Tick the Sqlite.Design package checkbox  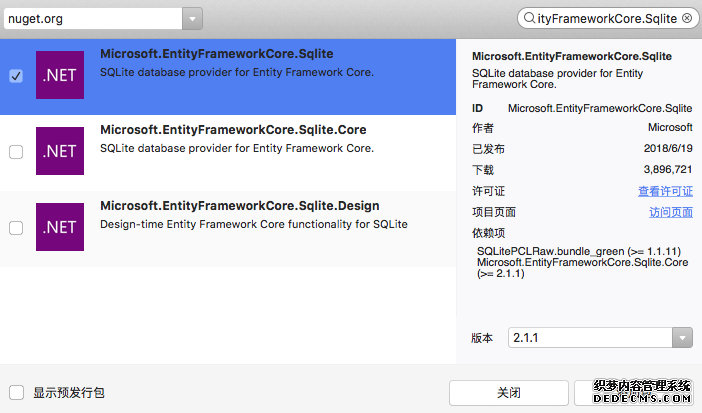[16, 228]
